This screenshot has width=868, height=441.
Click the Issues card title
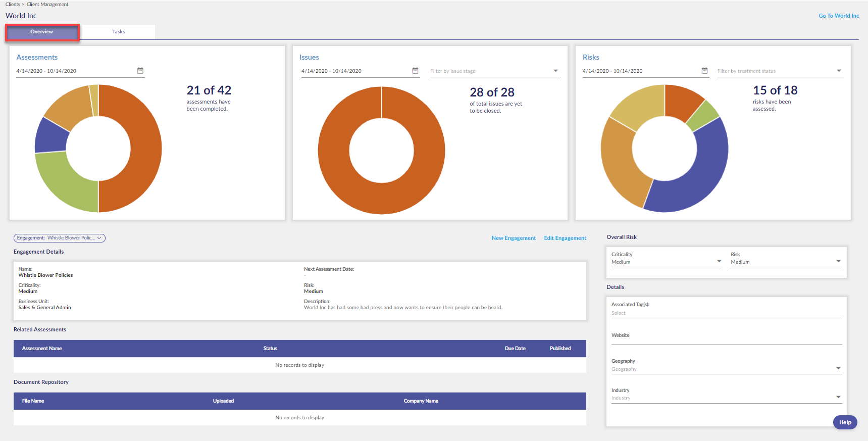(309, 57)
